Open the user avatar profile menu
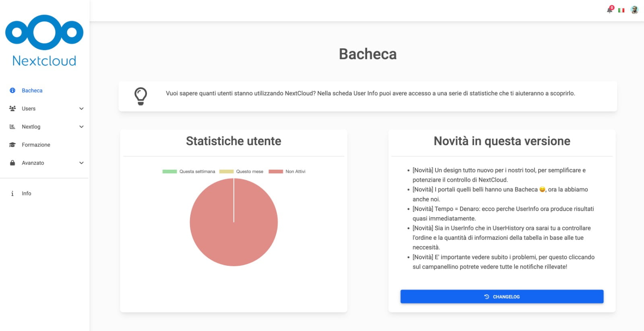644x331 pixels. pyautogui.click(x=635, y=10)
